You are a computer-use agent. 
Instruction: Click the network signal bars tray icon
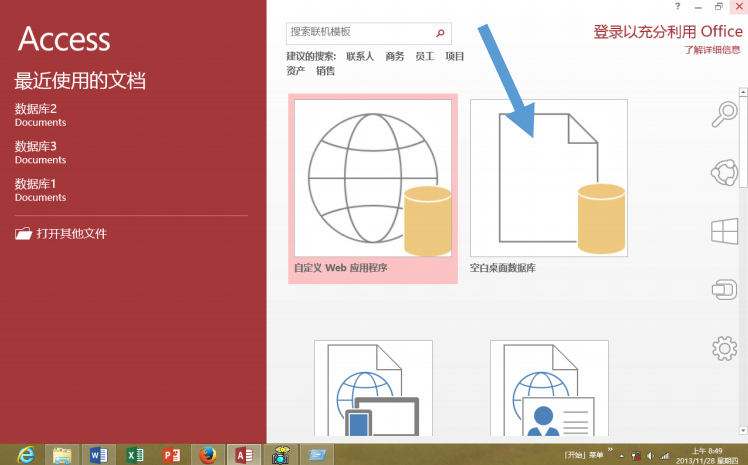click(x=664, y=456)
